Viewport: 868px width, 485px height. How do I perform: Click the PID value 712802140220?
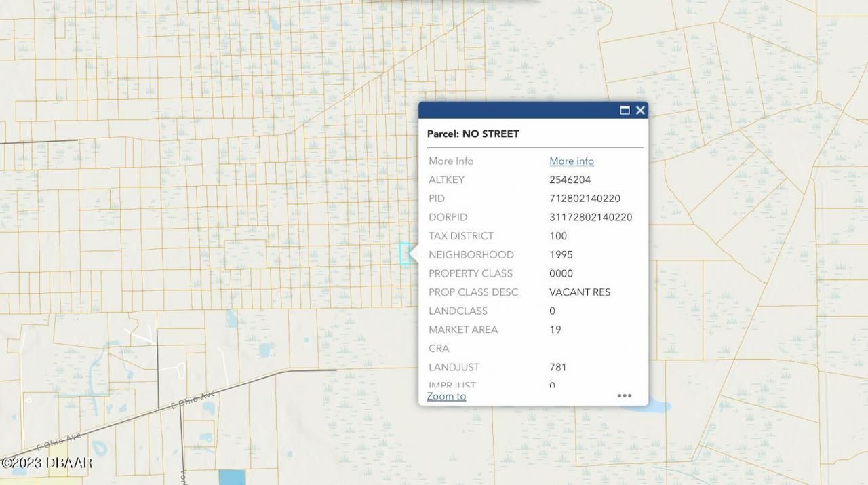pyautogui.click(x=585, y=199)
